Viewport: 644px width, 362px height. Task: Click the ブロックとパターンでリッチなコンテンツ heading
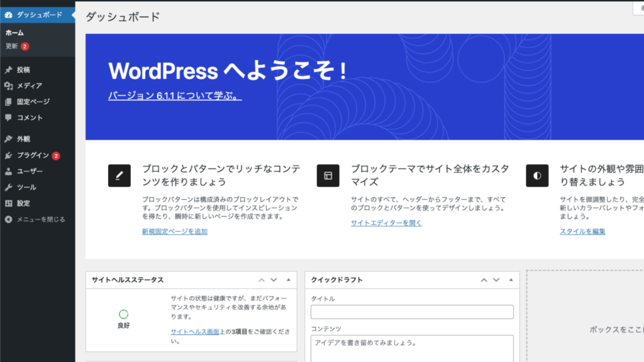pyautogui.click(x=221, y=175)
